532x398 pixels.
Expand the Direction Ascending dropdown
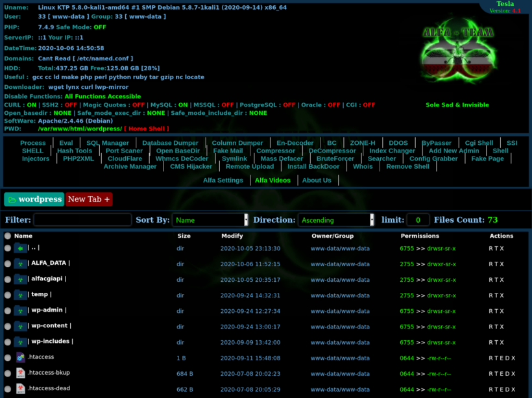[x=336, y=220]
